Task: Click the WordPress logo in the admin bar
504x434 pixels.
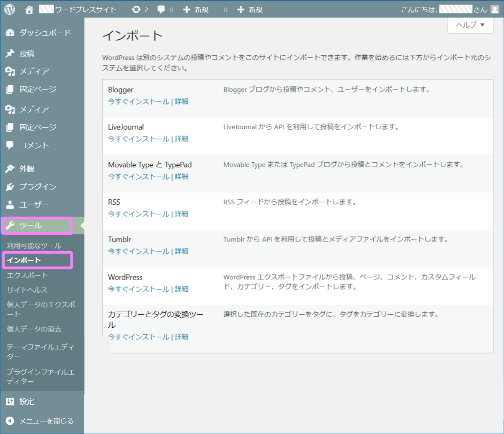Action: (9, 9)
